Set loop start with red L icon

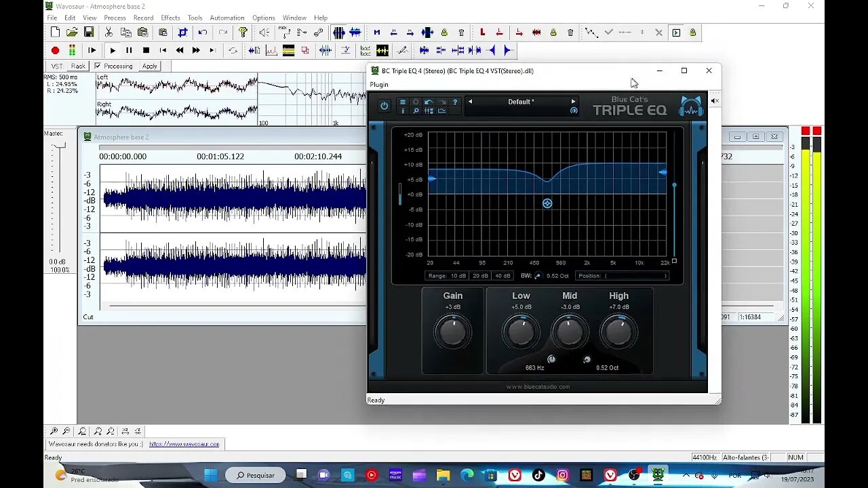coord(482,32)
